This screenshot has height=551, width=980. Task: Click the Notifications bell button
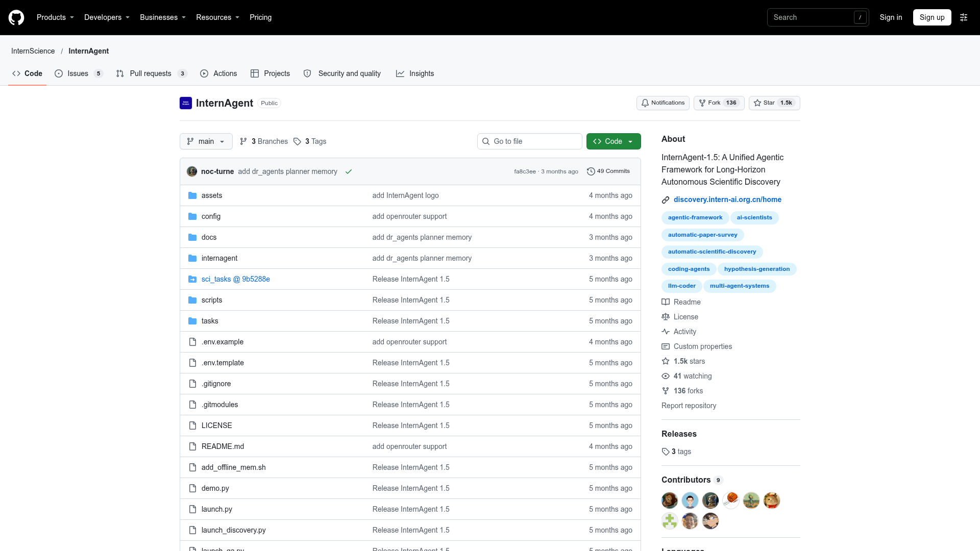click(663, 103)
